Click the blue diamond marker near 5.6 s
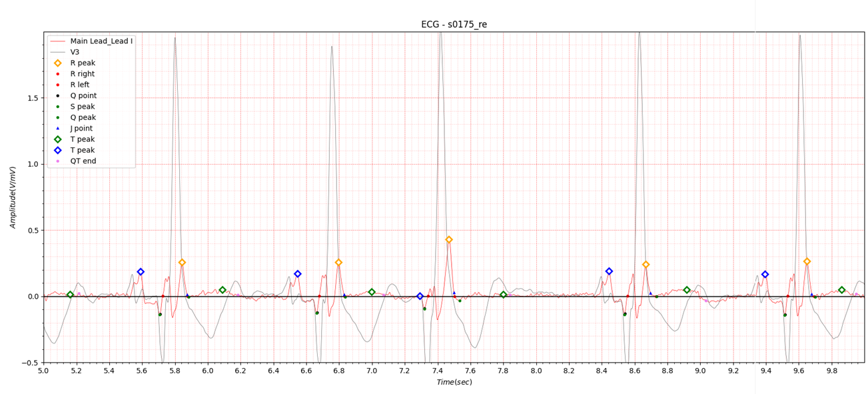Image resolution: width=868 pixels, height=394 pixels. click(x=141, y=272)
